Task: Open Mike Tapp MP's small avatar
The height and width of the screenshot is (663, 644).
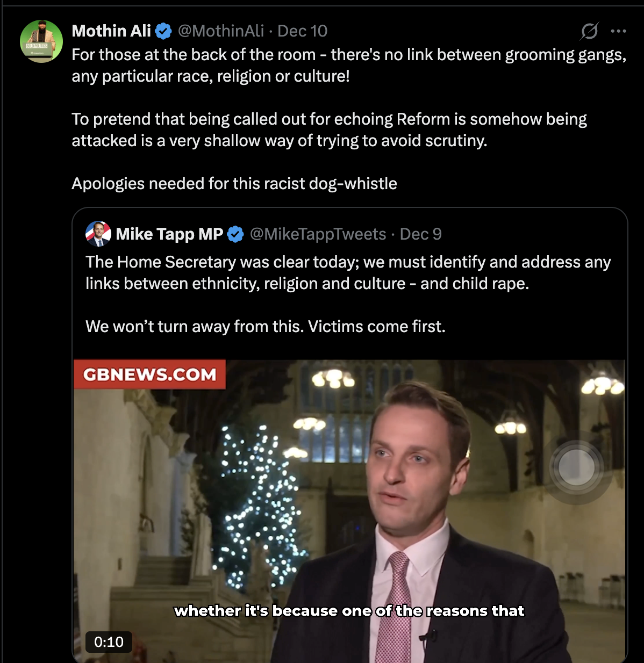Action: 98,234
